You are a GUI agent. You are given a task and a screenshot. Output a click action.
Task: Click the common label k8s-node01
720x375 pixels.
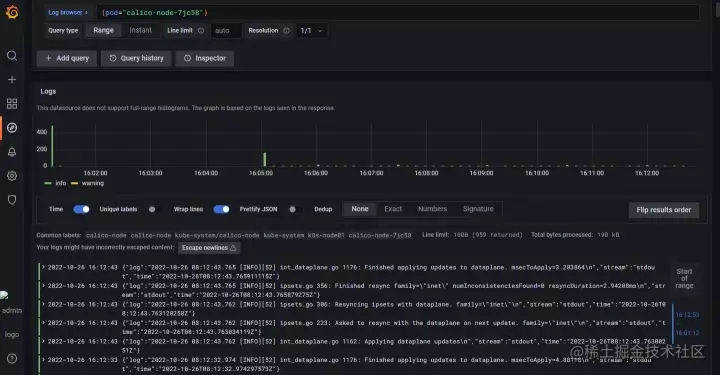click(x=326, y=235)
